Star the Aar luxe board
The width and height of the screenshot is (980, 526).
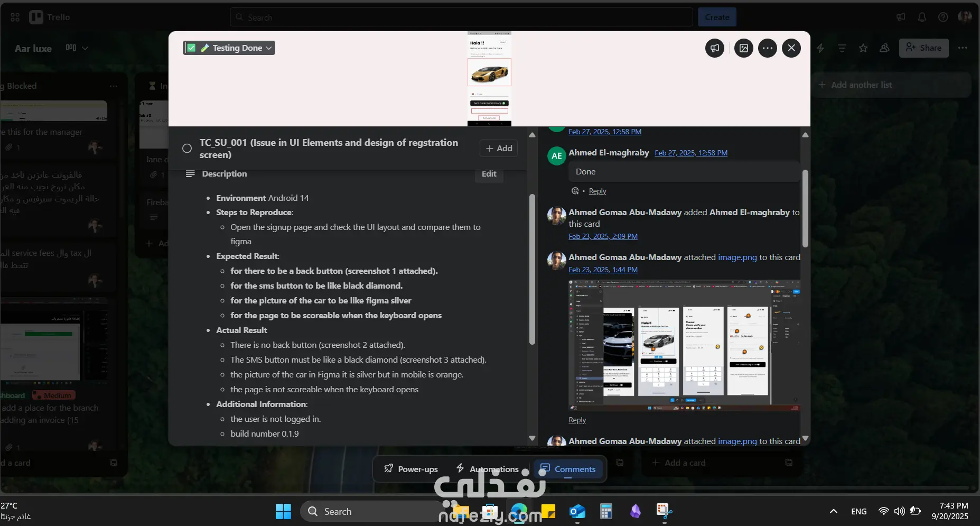(x=863, y=48)
